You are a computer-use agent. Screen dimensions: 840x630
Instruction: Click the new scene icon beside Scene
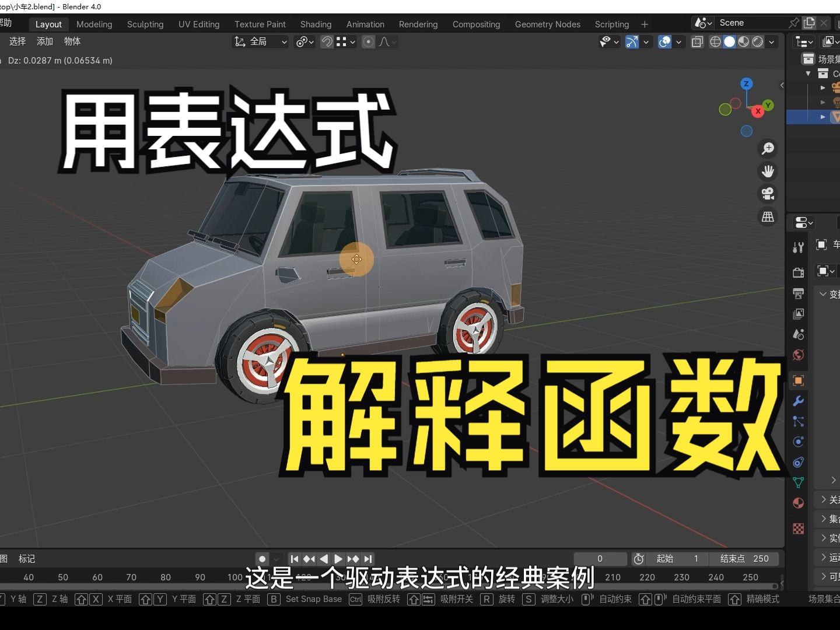pos(809,23)
